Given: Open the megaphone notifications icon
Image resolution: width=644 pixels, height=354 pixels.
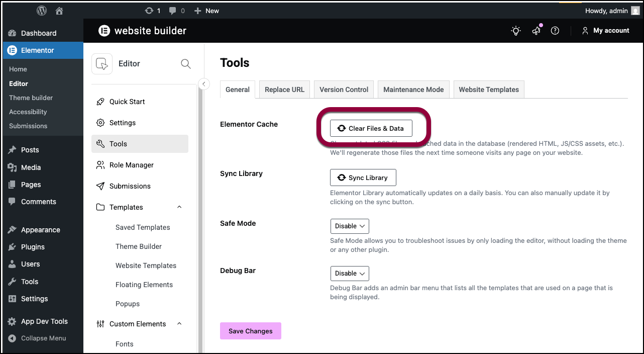Looking at the screenshot, I should tap(536, 31).
